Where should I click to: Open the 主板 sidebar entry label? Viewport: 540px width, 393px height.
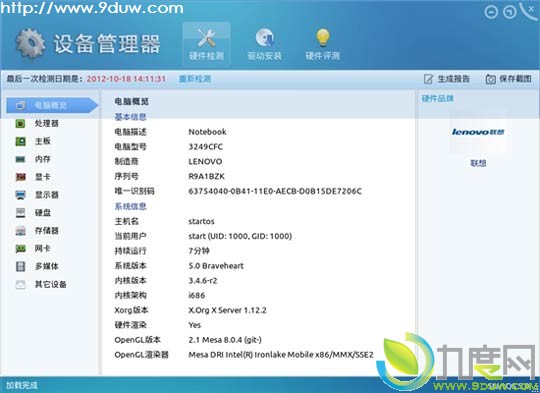coord(43,141)
